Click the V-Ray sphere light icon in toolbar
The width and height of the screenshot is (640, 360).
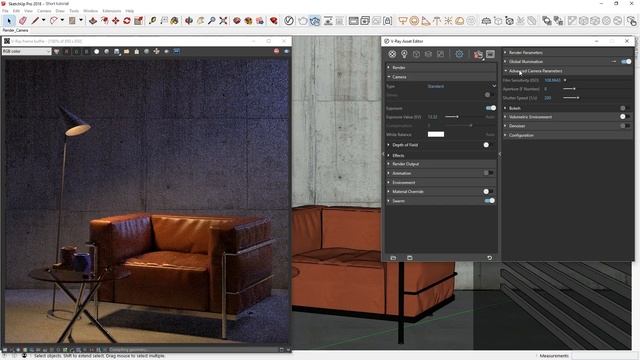click(414, 20)
